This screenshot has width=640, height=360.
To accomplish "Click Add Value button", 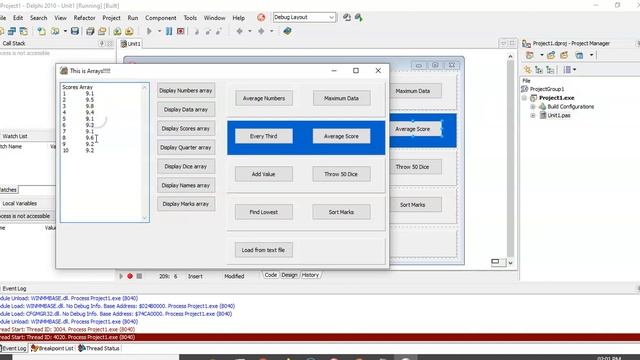I will [x=264, y=174].
